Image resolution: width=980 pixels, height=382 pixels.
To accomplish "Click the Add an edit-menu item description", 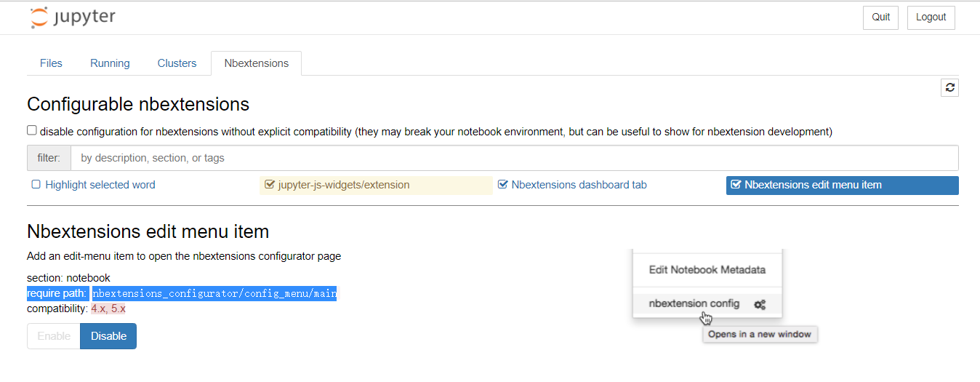I will (184, 256).
